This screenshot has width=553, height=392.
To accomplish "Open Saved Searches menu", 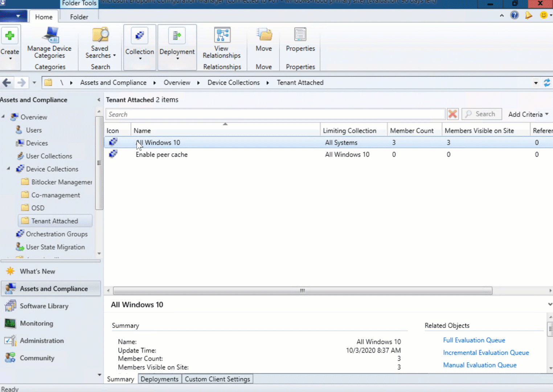I will pyautogui.click(x=100, y=43).
